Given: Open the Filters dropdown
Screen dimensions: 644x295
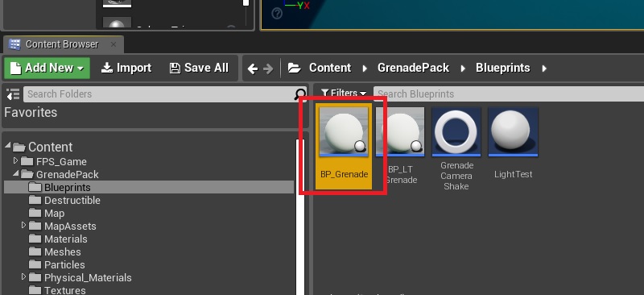Looking at the screenshot, I should pos(344,93).
